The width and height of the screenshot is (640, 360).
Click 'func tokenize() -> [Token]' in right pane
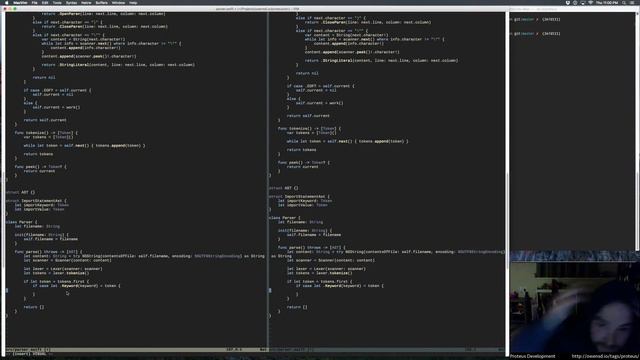coord(309,129)
